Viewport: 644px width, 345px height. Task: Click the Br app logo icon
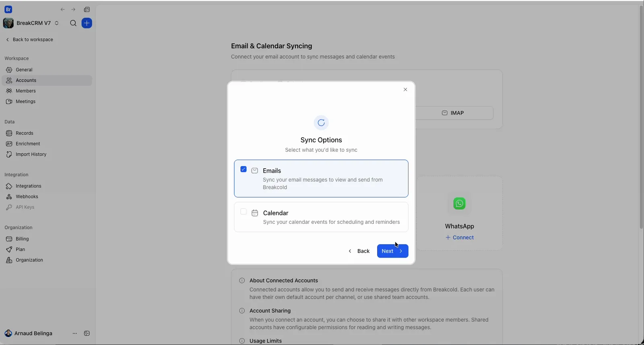8,9
